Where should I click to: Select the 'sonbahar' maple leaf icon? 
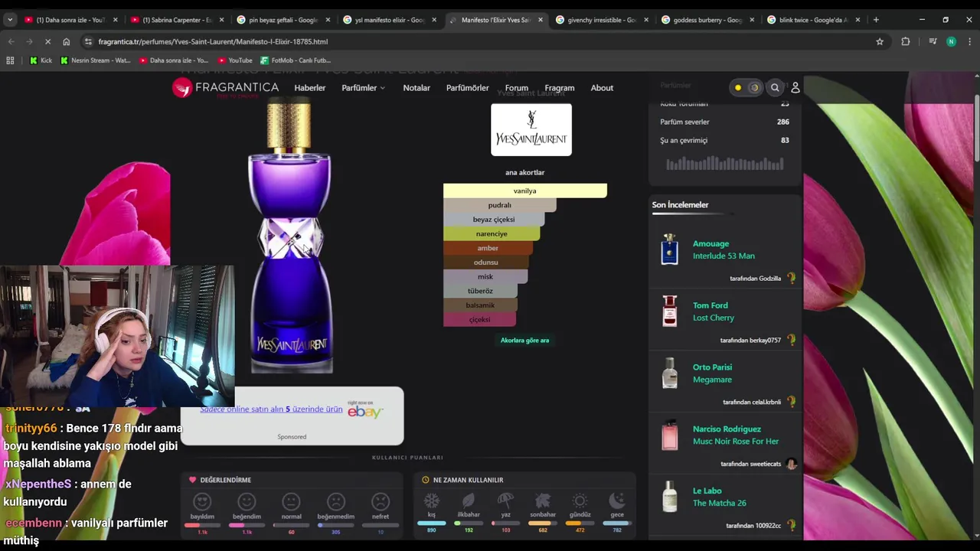click(x=543, y=500)
